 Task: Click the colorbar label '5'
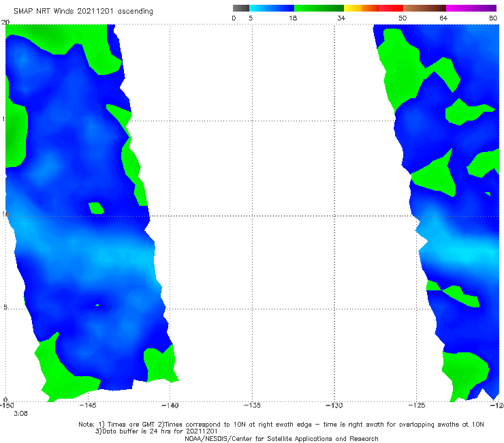tap(251, 18)
